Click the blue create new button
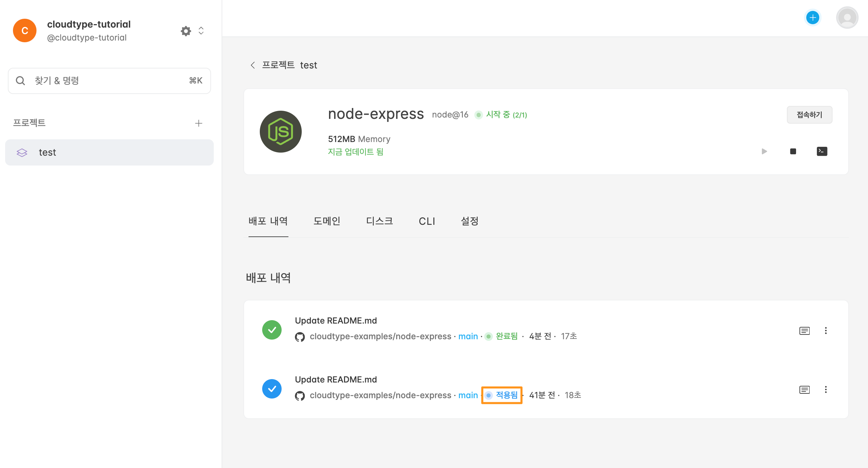Image resolution: width=868 pixels, height=468 pixels. (x=813, y=18)
